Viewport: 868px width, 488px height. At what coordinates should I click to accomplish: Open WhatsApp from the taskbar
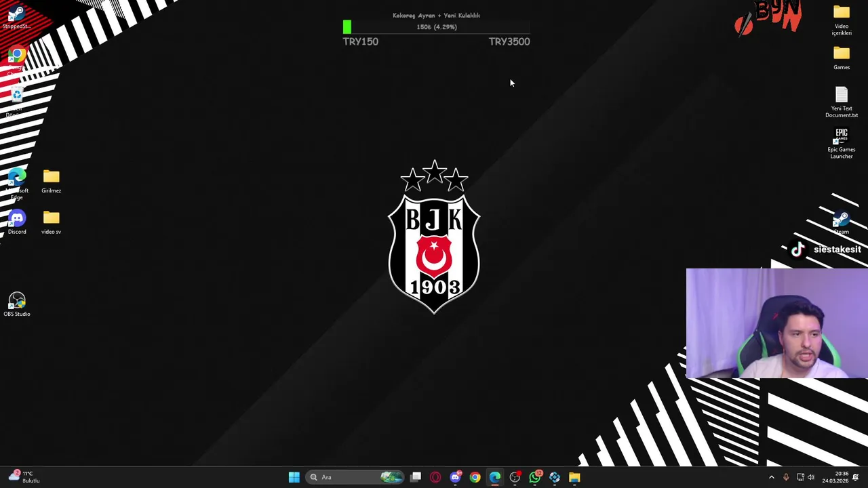click(535, 477)
